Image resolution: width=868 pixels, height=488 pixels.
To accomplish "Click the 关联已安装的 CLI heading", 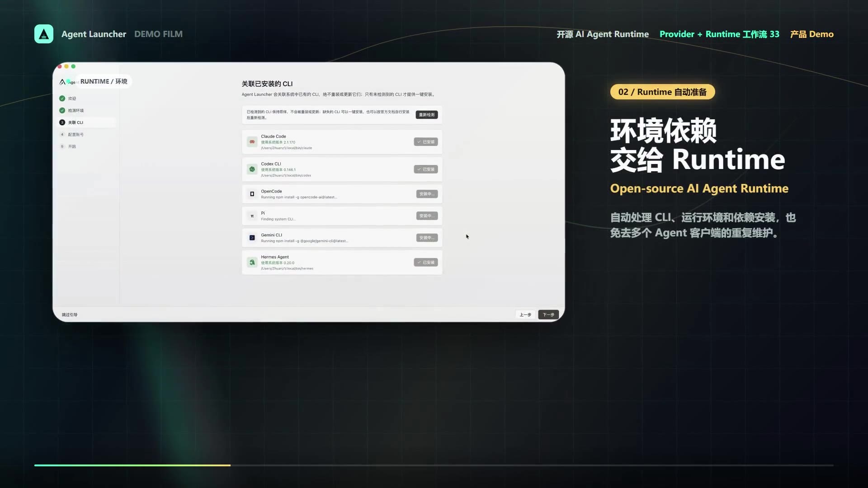I will [x=267, y=84].
